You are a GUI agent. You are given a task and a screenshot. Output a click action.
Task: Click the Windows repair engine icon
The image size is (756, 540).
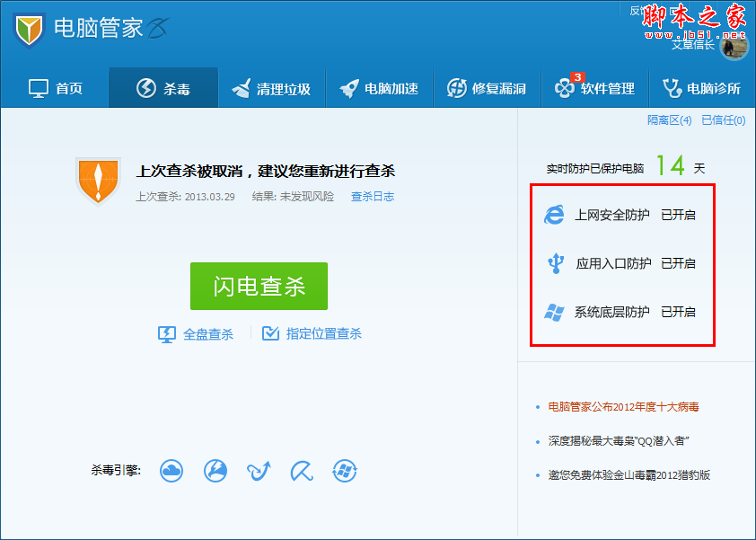tap(345, 471)
